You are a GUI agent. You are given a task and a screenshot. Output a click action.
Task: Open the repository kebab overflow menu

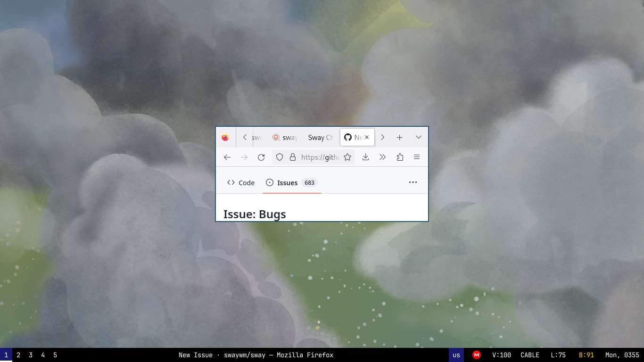[x=413, y=182]
